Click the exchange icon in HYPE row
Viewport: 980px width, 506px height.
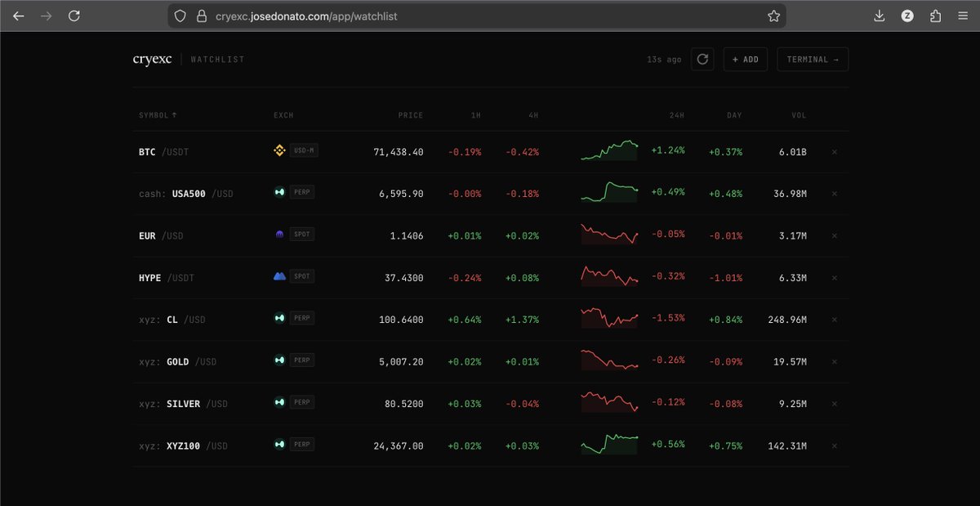tap(279, 276)
